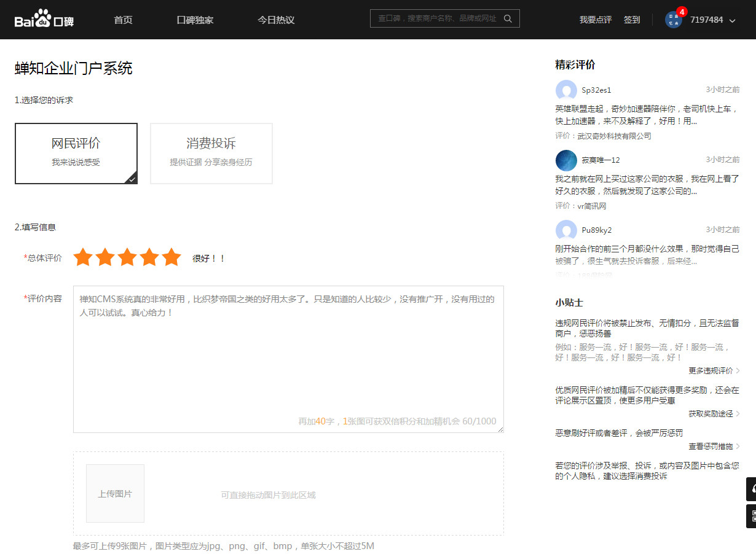Open the 更多违规评价 link
Screen dimensions: 756x554
pos(714,370)
